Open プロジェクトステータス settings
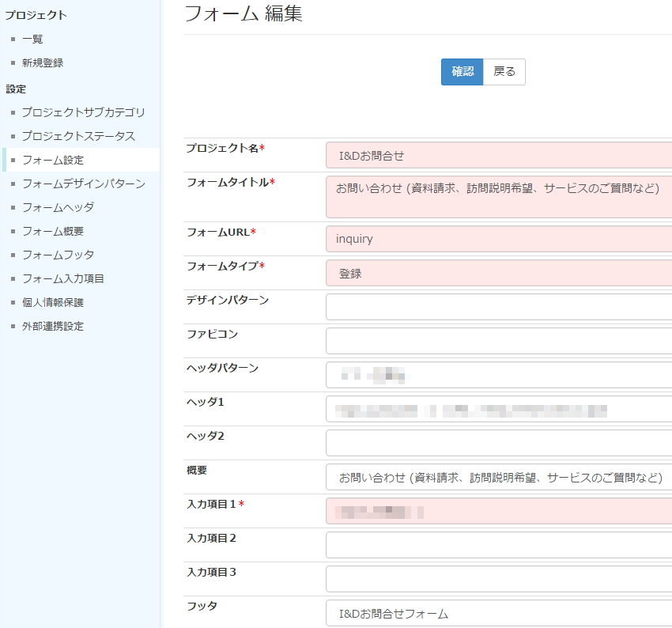Screen dimensions: 672x628 (78, 136)
